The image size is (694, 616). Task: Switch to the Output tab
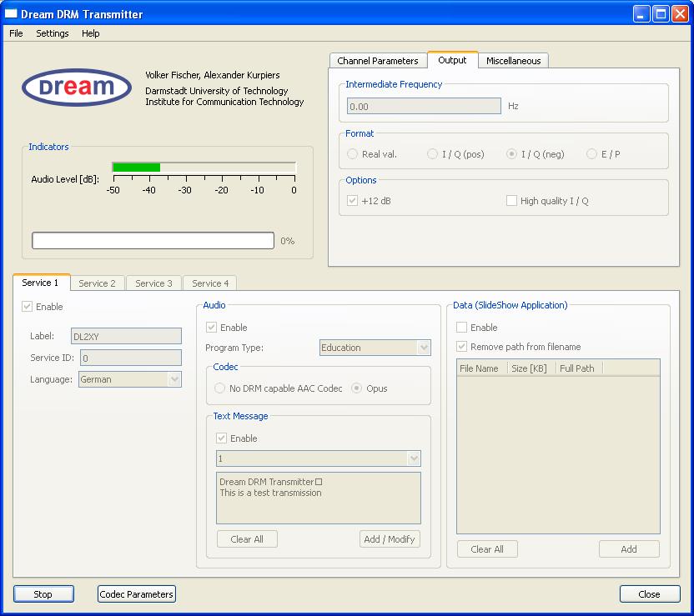(x=452, y=60)
